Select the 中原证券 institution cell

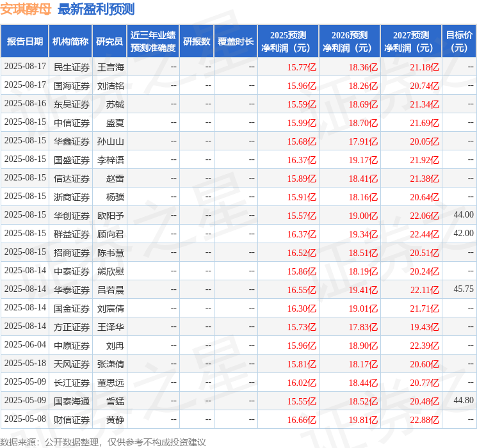tap(72, 346)
